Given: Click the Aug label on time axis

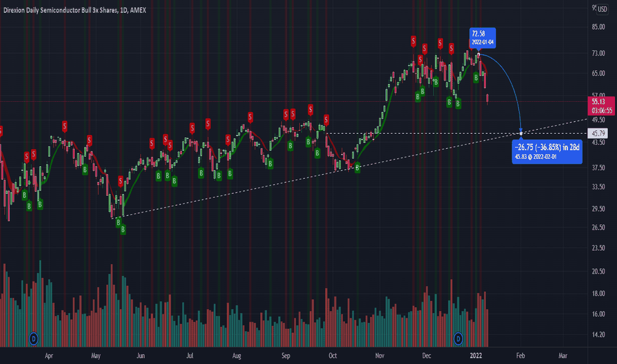Looking at the screenshot, I should click(x=236, y=356).
